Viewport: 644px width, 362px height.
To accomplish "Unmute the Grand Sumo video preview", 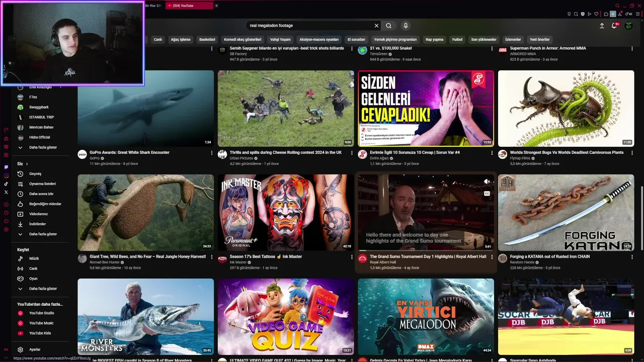I will coord(487,182).
